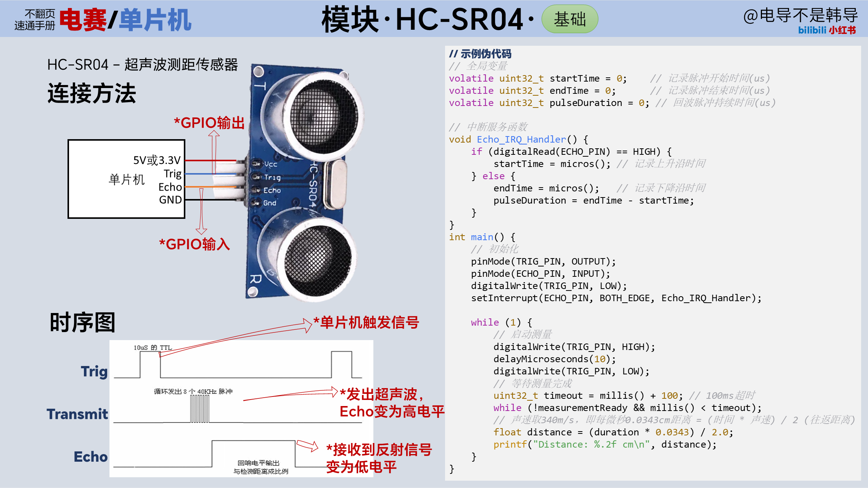The height and width of the screenshot is (488, 868).
Task: Click the endTime = 0 declaration line
Action: [x=532, y=90]
